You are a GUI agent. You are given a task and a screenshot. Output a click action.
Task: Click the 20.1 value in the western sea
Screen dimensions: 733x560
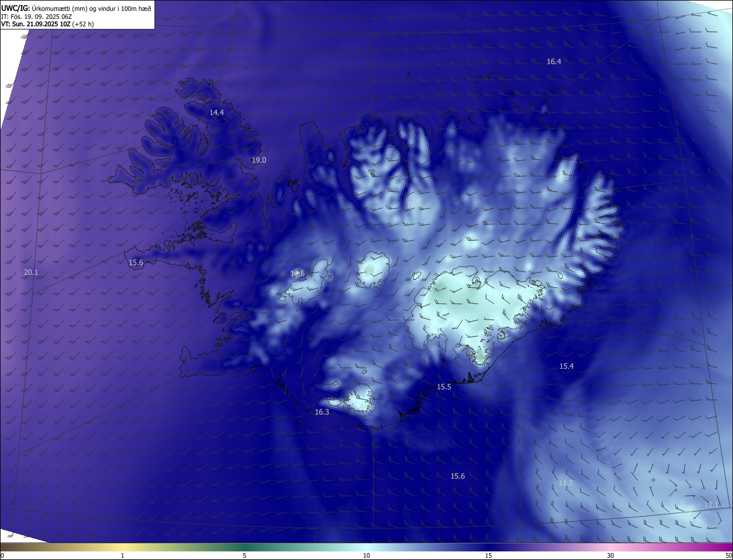[31, 273]
